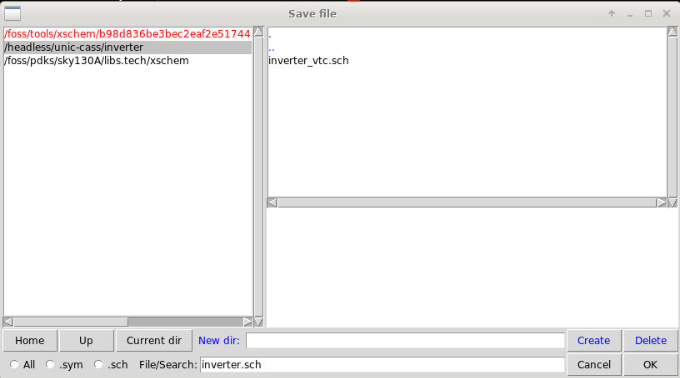The width and height of the screenshot is (680, 378).
Task: Cancel the Save file dialog
Action: point(593,365)
